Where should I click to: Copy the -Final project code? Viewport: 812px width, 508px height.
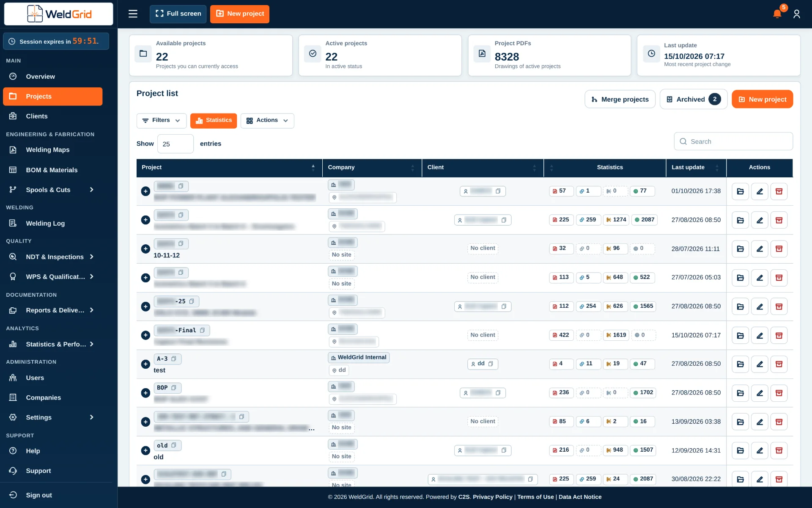click(x=202, y=330)
